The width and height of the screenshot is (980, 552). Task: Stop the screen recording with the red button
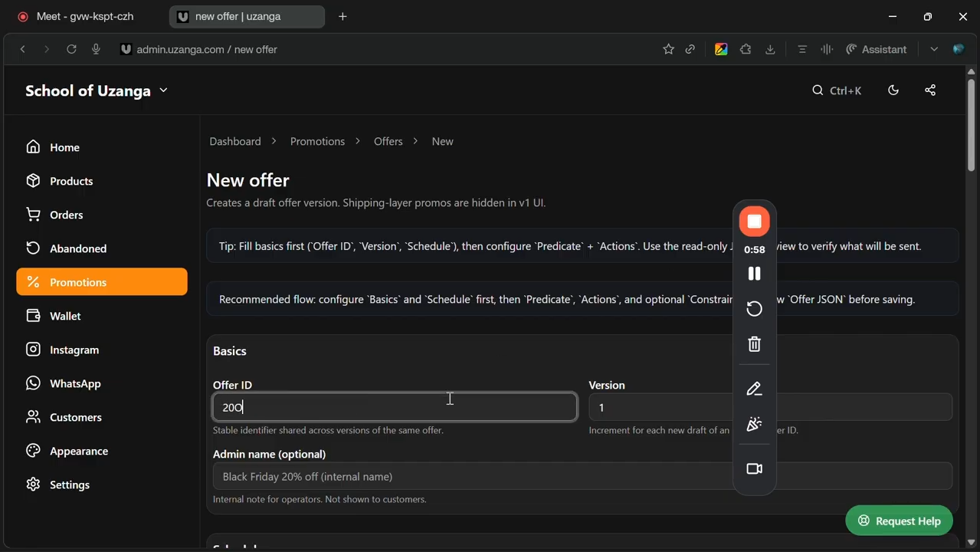pos(754,222)
